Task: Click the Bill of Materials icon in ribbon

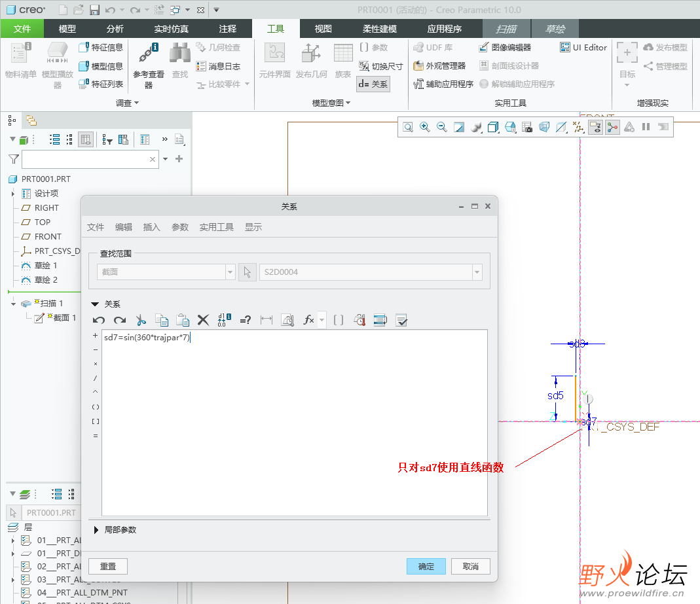Action: coord(20,61)
